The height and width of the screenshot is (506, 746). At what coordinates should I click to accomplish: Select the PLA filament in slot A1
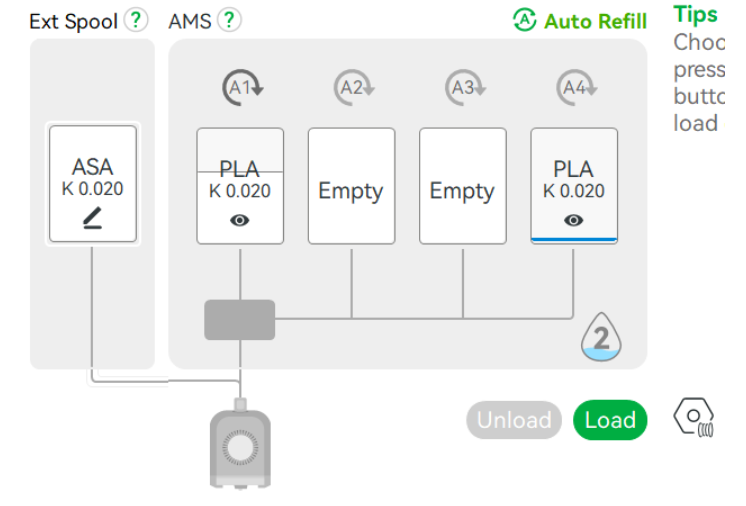pos(240,175)
